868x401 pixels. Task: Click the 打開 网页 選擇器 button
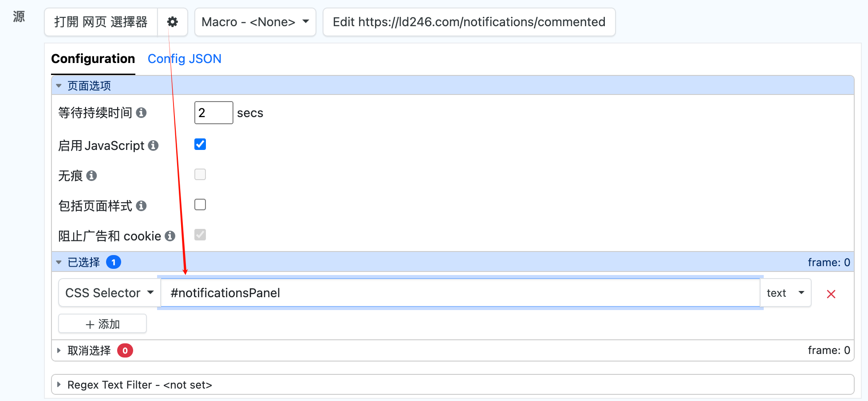tap(101, 22)
